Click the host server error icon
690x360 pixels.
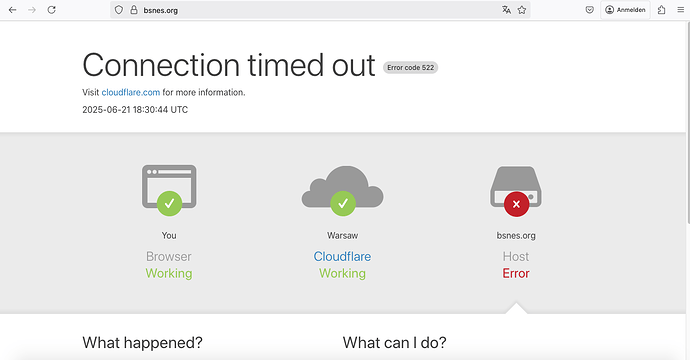click(x=516, y=191)
